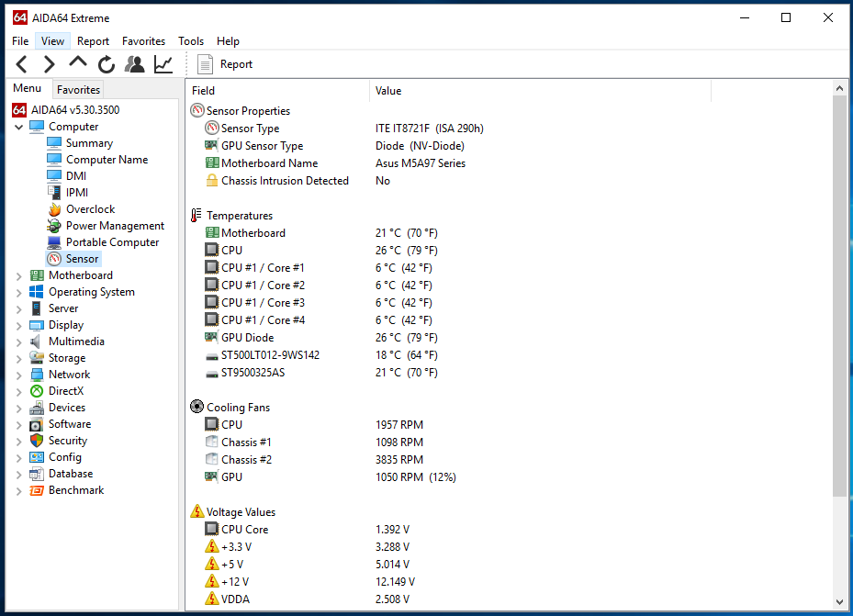The width and height of the screenshot is (853, 616).
Task: Click the Motherboard board icon in the tree
Action: pos(37,275)
